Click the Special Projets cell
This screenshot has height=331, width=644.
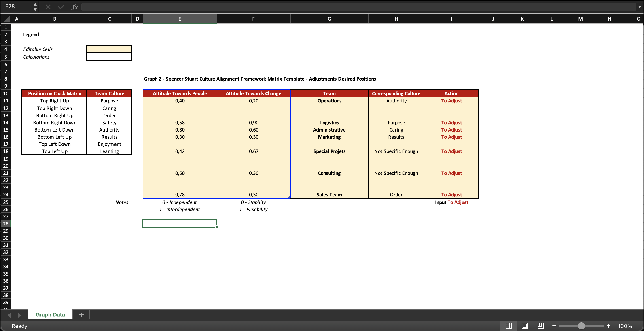click(329, 151)
